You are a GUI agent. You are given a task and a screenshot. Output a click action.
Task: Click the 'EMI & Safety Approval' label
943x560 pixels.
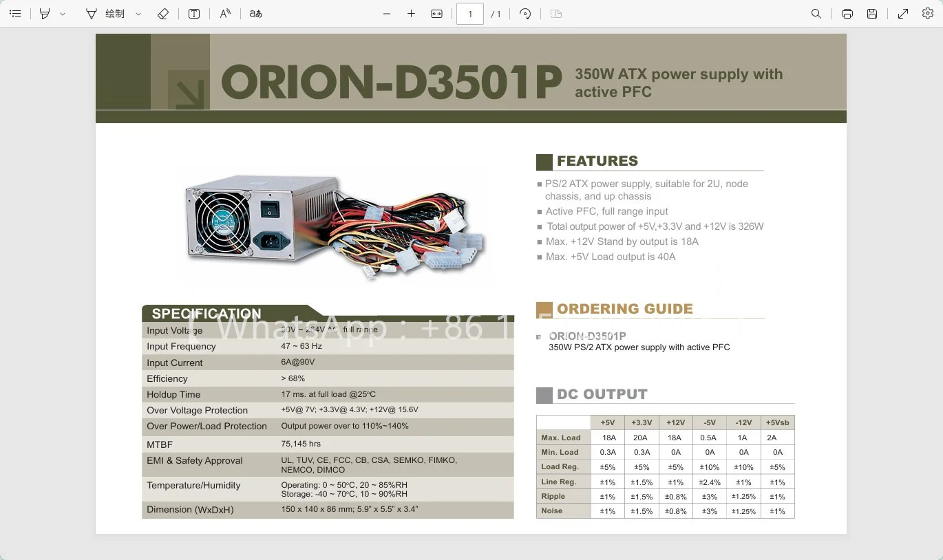pos(195,460)
